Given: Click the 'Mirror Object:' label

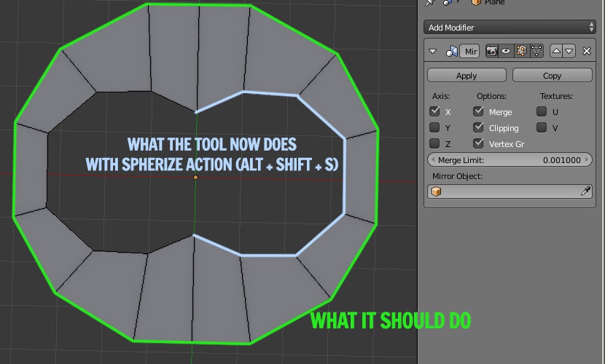Looking at the screenshot, I should [457, 176].
